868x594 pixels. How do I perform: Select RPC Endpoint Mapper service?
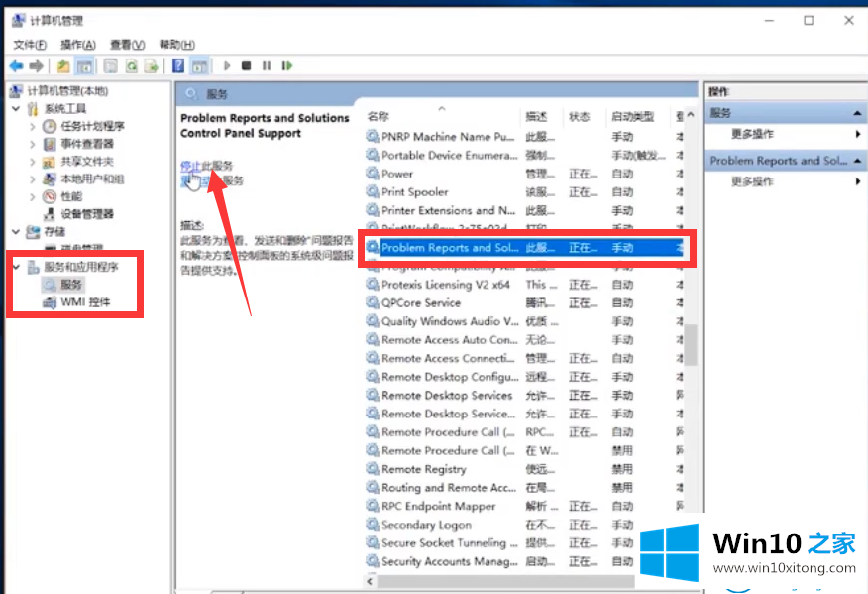(x=524, y=507)
